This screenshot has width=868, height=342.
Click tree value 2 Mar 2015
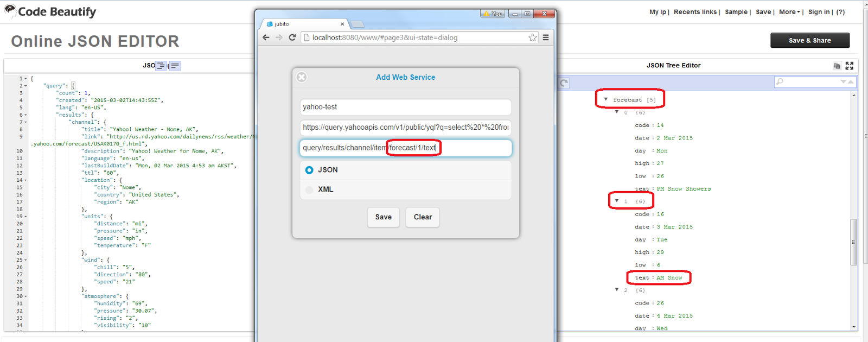(x=674, y=138)
